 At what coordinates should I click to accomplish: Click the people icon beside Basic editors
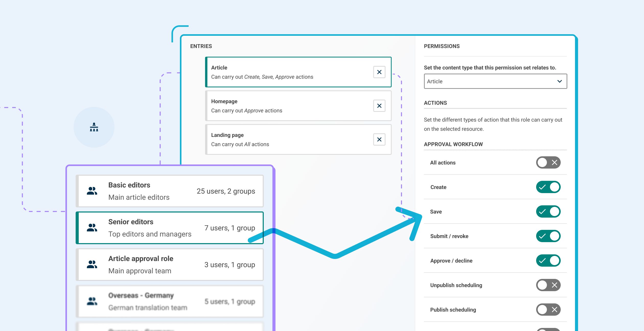pos(93,191)
